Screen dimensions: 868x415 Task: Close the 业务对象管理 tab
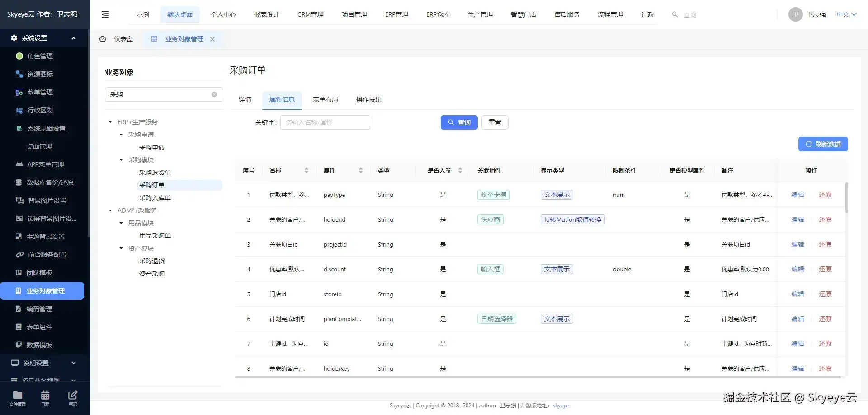pos(212,39)
